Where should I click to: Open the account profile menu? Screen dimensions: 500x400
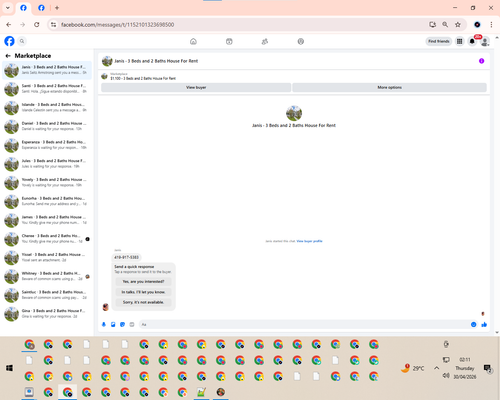[485, 41]
